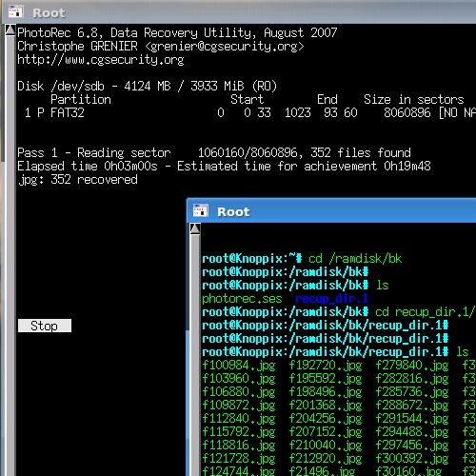Click the 'Elapsed time 0h03m00s' status line

pos(224,166)
